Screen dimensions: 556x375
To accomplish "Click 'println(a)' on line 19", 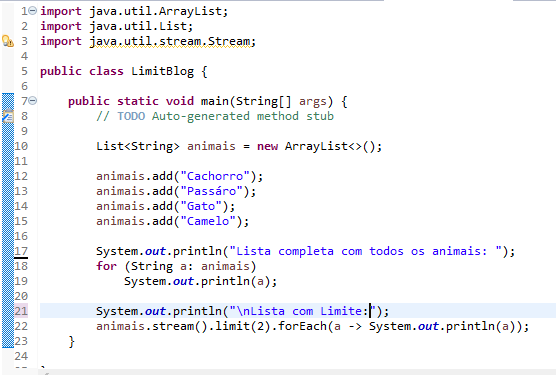I will [x=236, y=281].
